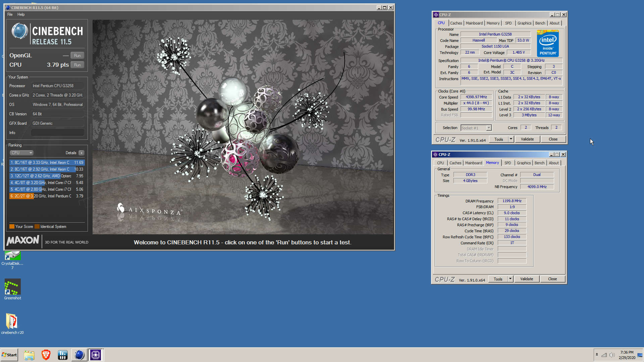
Task: Switch to SPD tab in Memory CPU-Z window
Action: 508,163
